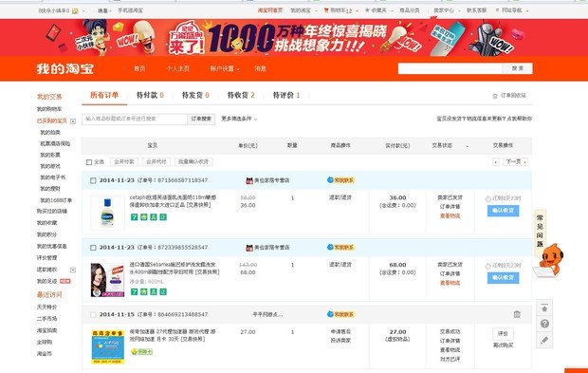Click last green guarantee badge under Cetaphil item

pyautogui.click(x=163, y=217)
